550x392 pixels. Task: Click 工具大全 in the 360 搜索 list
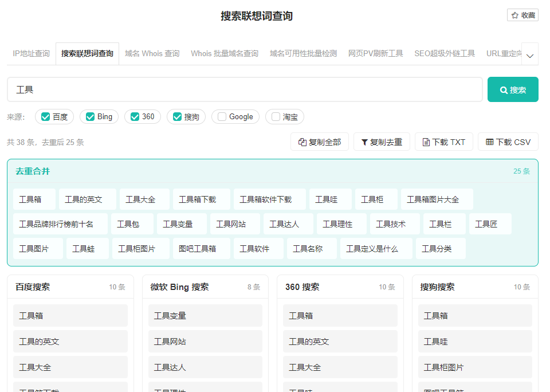(x=340, y=367)
